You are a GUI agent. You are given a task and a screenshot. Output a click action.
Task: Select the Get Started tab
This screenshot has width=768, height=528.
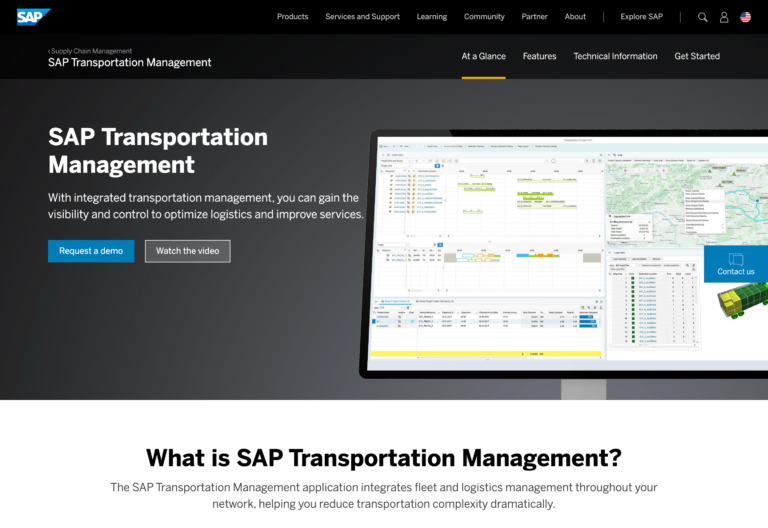(x=697, y=56)
